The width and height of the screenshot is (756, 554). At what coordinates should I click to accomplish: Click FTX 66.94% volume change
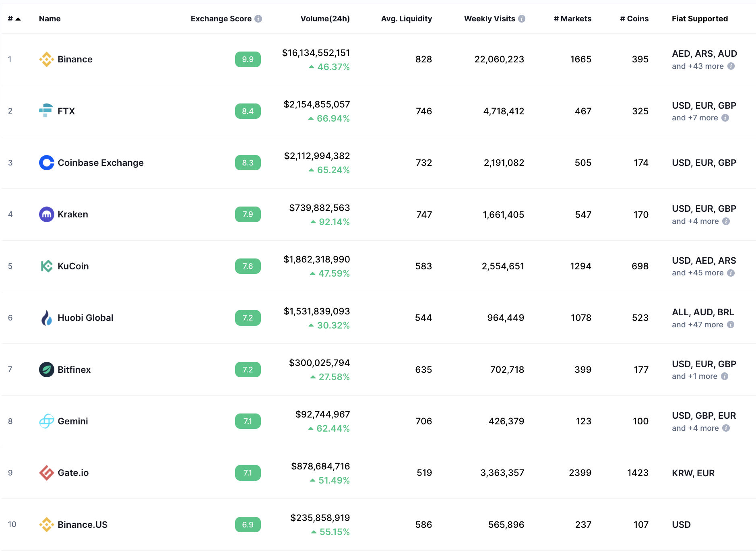click(x=329, y=118)
